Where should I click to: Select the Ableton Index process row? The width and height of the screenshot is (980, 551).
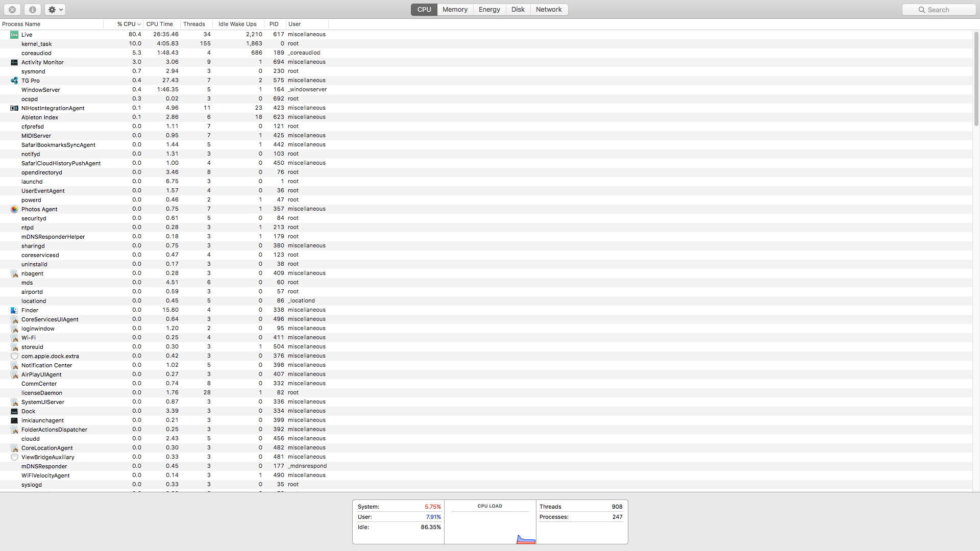coord(486,117)
